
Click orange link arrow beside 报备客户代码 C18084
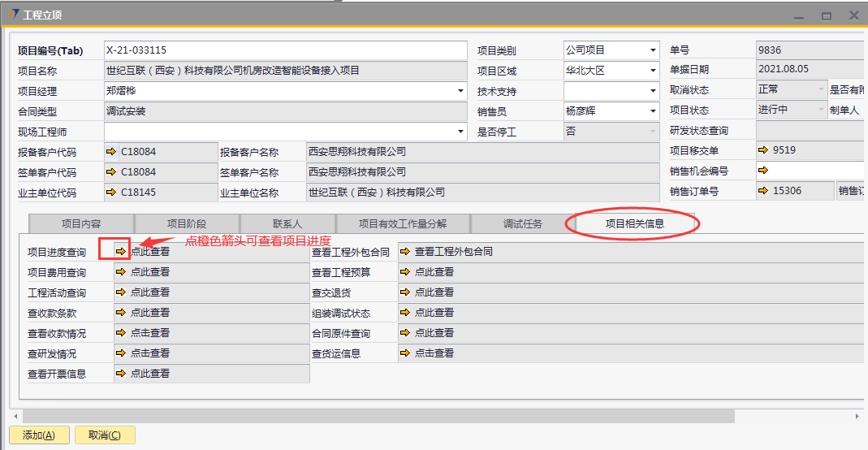(111, 151)
